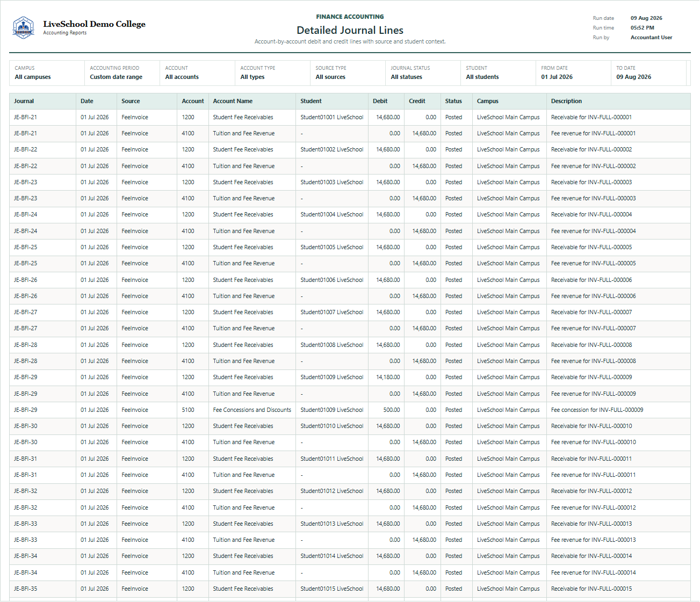Screen dimensions: 700x602
Task: Select the 'Student01004 LiveSchool' student cell
Action: click(x=332, y=214)
